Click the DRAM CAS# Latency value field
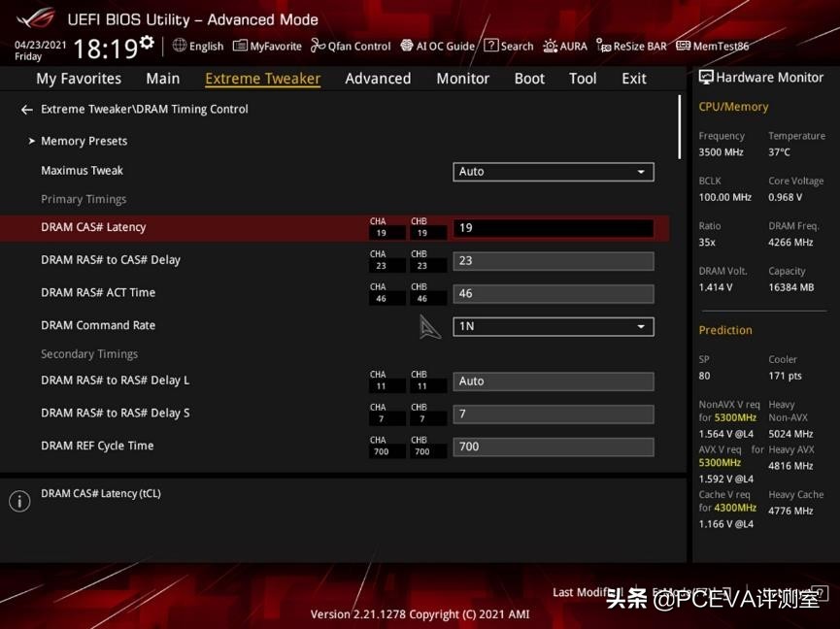This screenshot has width=840, height=629. (x=554, y=228)
